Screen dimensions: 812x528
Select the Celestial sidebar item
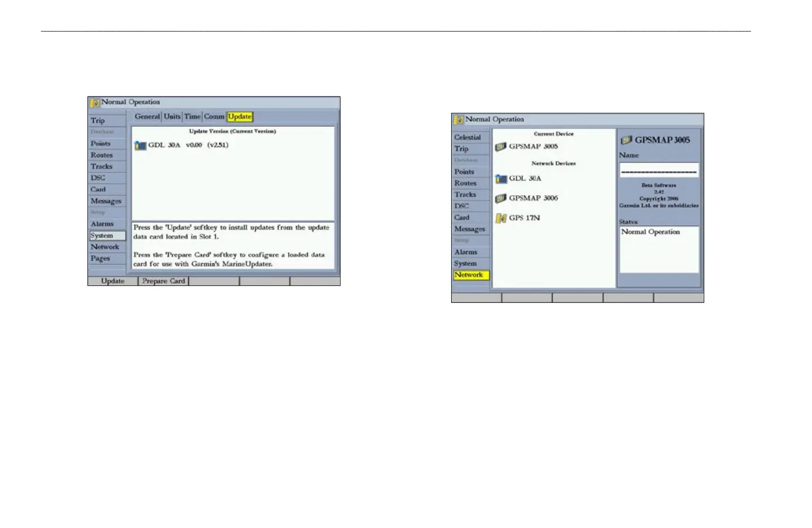click(x=471, y=138)
